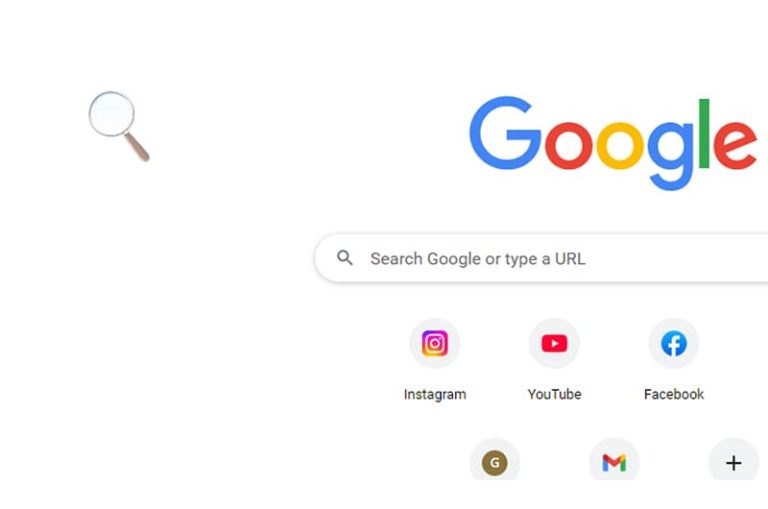The width and height of the screenshot is (768, 509).
Task: Click the blue lowercase g in logo
Action: [x=671, y=156]
